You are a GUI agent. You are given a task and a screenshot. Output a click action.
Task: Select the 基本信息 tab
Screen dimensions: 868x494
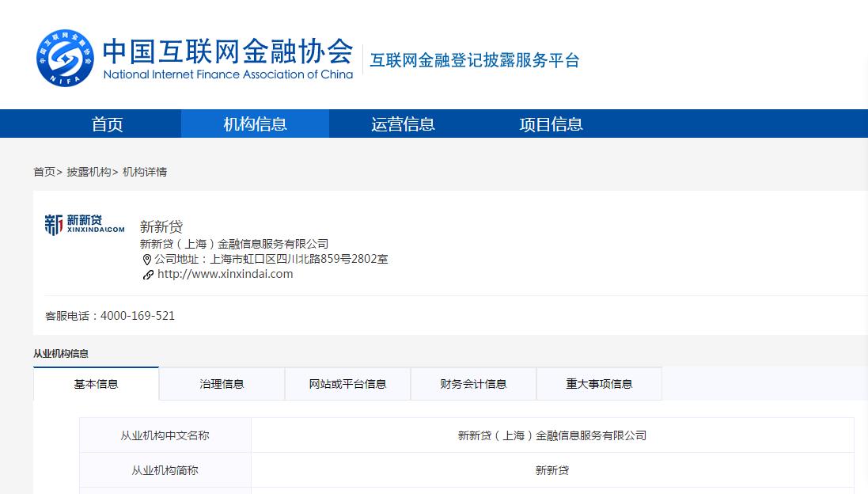[x=96, y=383]
